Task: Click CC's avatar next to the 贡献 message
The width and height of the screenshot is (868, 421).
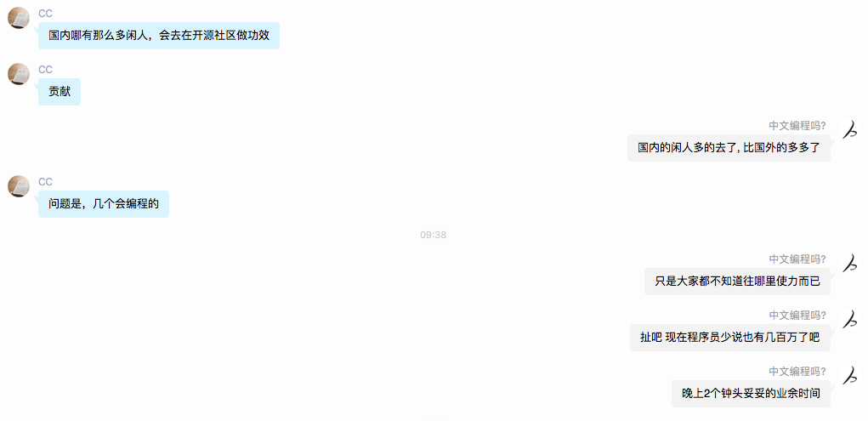Action: click(x=18, y=74)
